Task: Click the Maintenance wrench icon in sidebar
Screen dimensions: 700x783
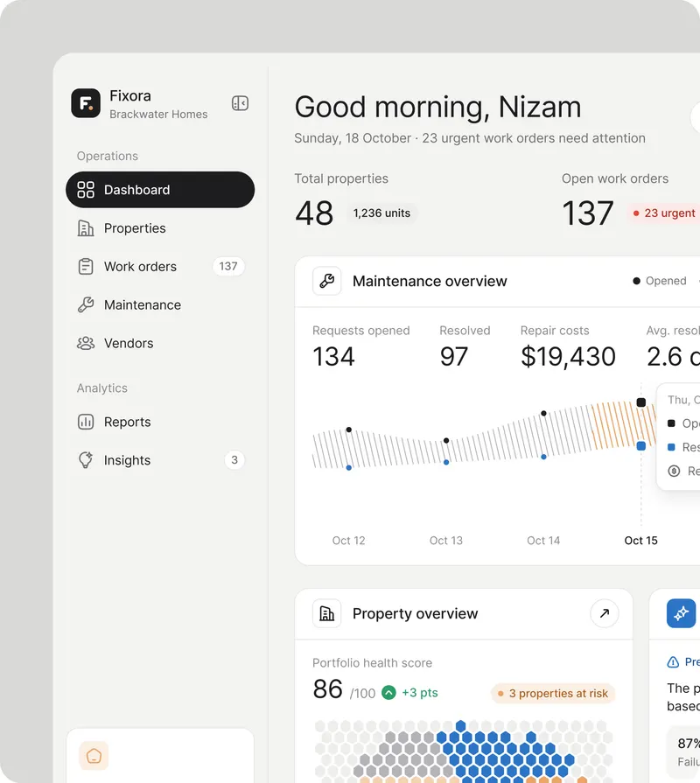Action: 86,304
